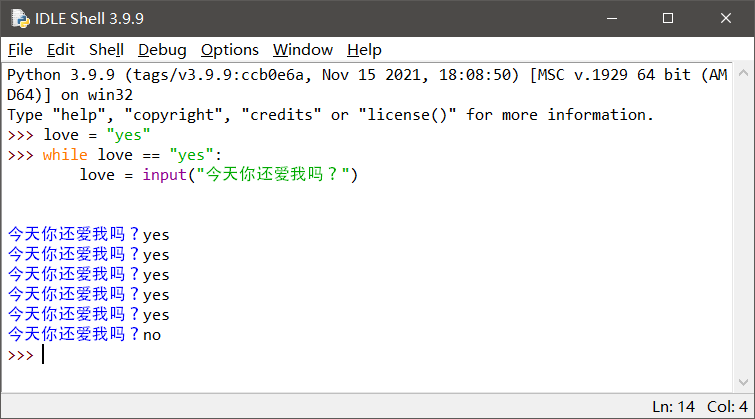Click the line with answer no
Screen dimensions: 755x419
click(84, 334)
